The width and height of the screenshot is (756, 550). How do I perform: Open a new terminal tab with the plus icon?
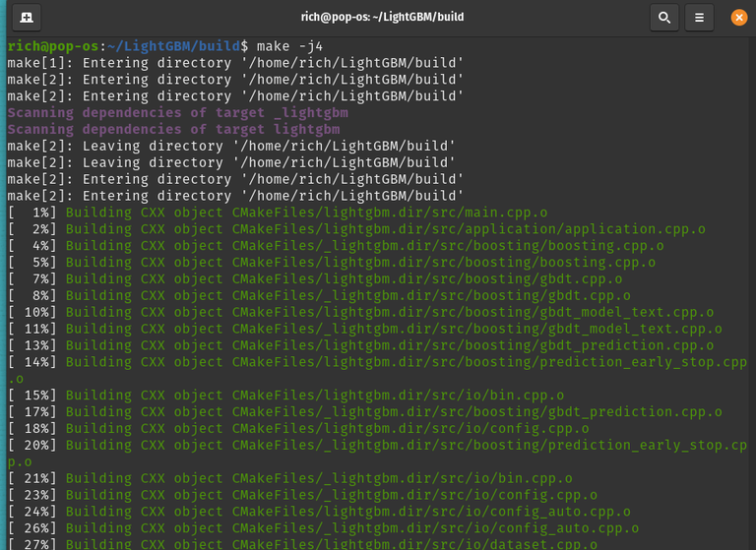[27, 18]
